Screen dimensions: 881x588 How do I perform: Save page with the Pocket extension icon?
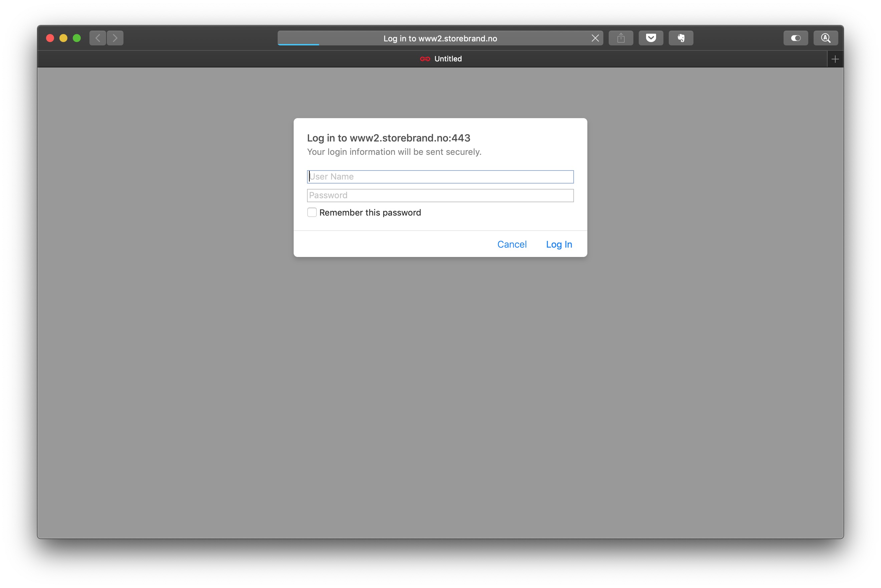pos(651,38)
